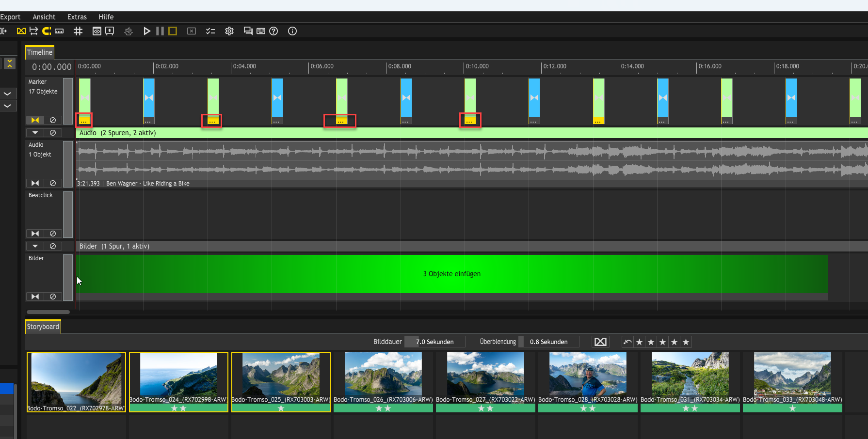Open the info circle icon
The width and height of the screenshot is (868, 439).
292,31
